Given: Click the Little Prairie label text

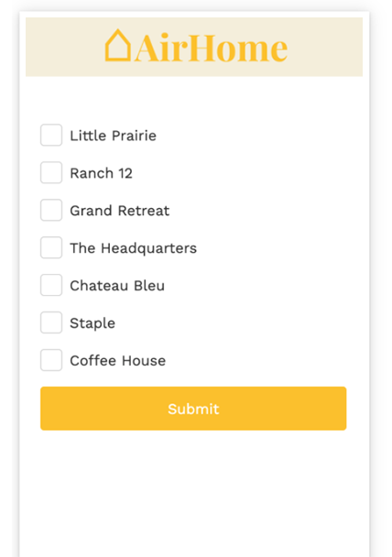Looking at the screenshot, I should (113, 136).
